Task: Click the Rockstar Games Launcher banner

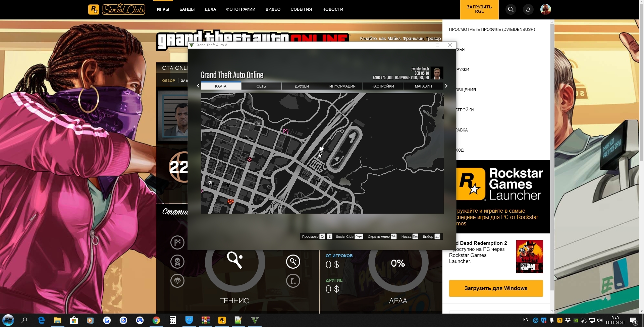Action: tap(503, 197)
